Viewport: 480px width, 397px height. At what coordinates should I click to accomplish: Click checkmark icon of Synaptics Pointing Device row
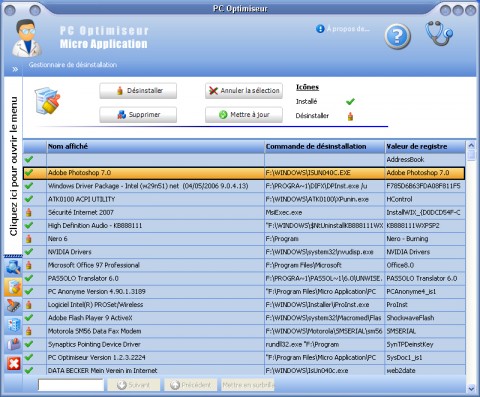pos(29,344)
